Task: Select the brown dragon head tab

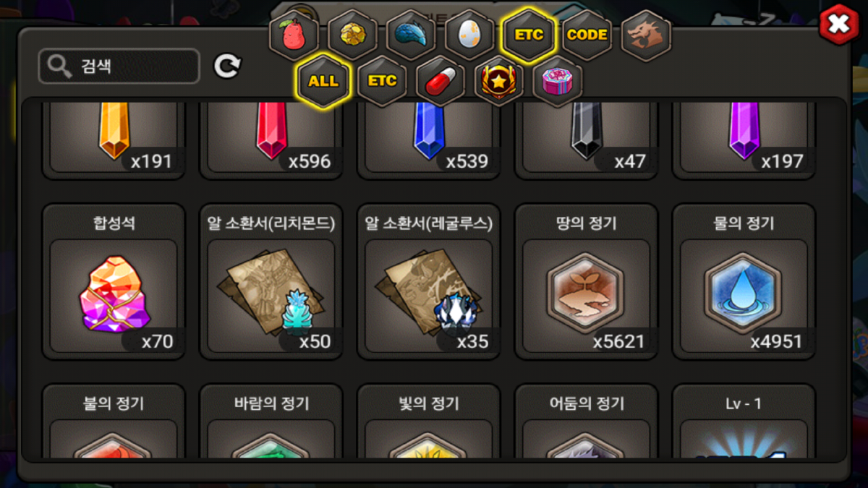Action: coord(646,34)
